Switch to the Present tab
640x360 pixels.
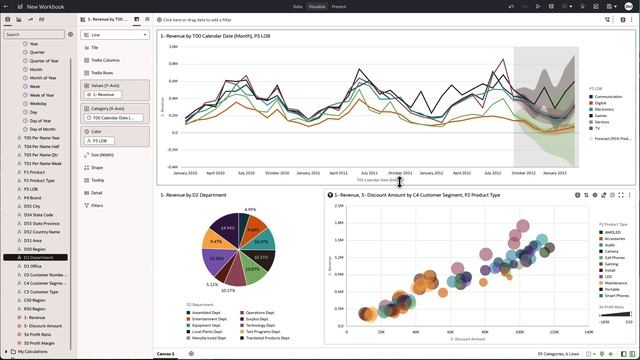339,7
